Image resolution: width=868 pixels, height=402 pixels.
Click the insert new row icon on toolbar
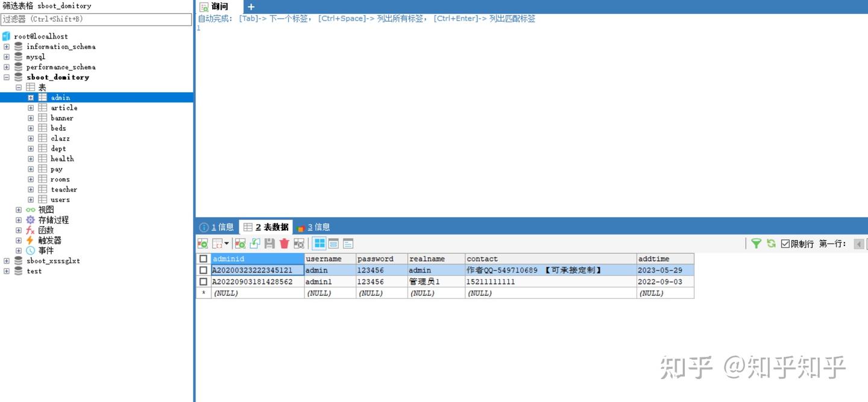(x=240, y=243)
